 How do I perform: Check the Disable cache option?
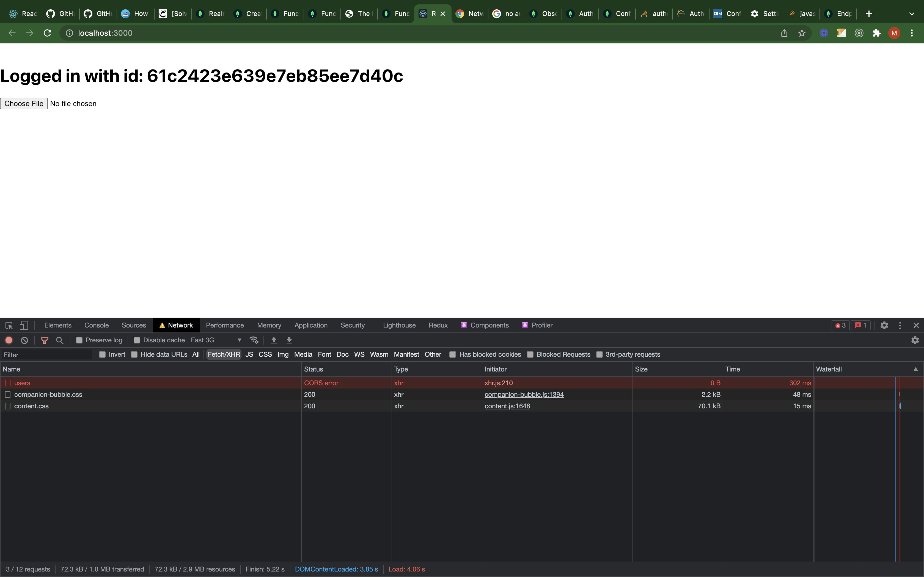coord(137,340)
